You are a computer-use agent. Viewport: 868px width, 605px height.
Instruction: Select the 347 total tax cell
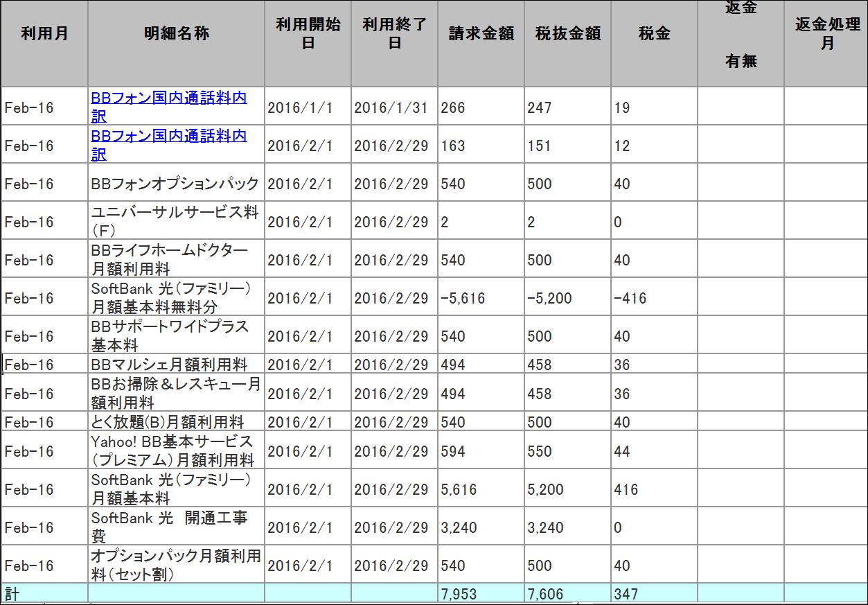(x=654, y=594)
